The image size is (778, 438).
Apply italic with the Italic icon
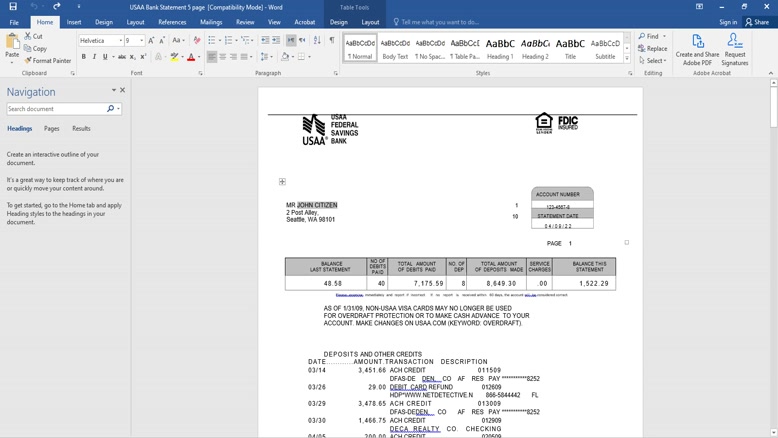[95, 57]
